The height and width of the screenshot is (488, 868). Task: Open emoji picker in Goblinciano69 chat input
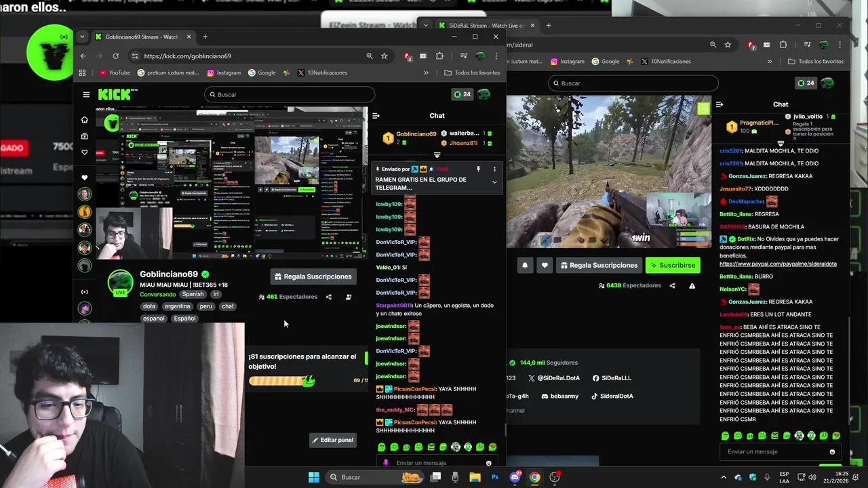[x=488, y=464]
